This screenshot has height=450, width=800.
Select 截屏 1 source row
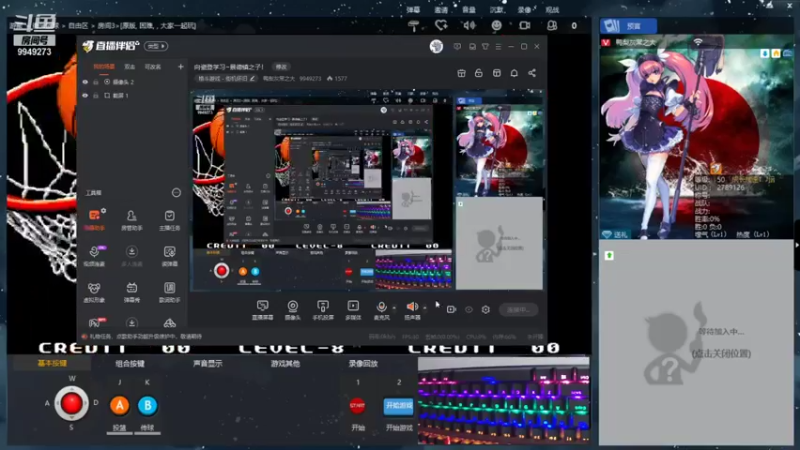pos(133,95)
